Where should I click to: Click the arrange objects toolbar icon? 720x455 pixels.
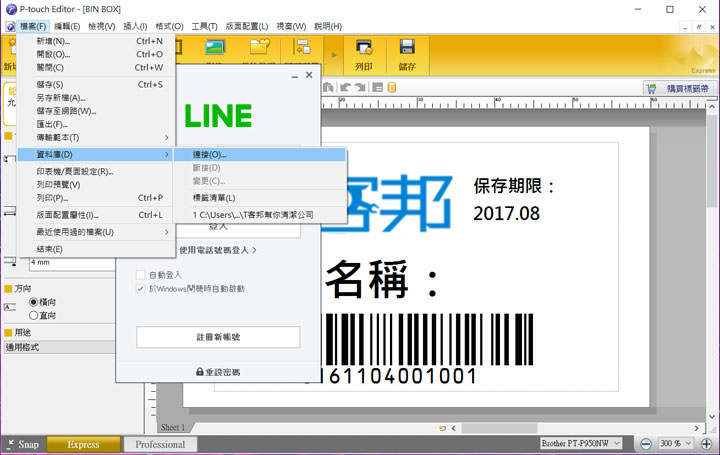pos(302,47)
